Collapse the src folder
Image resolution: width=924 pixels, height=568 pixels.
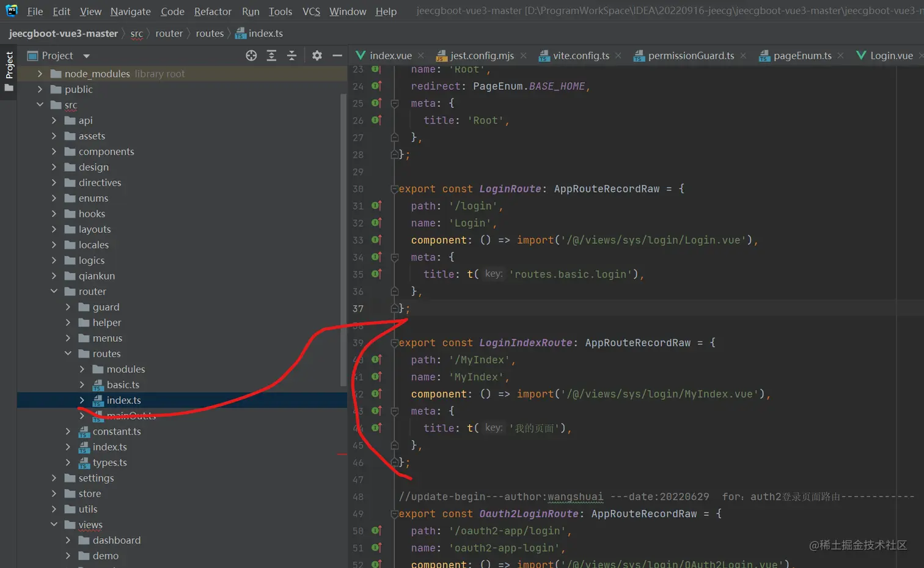tap(40, 105)
